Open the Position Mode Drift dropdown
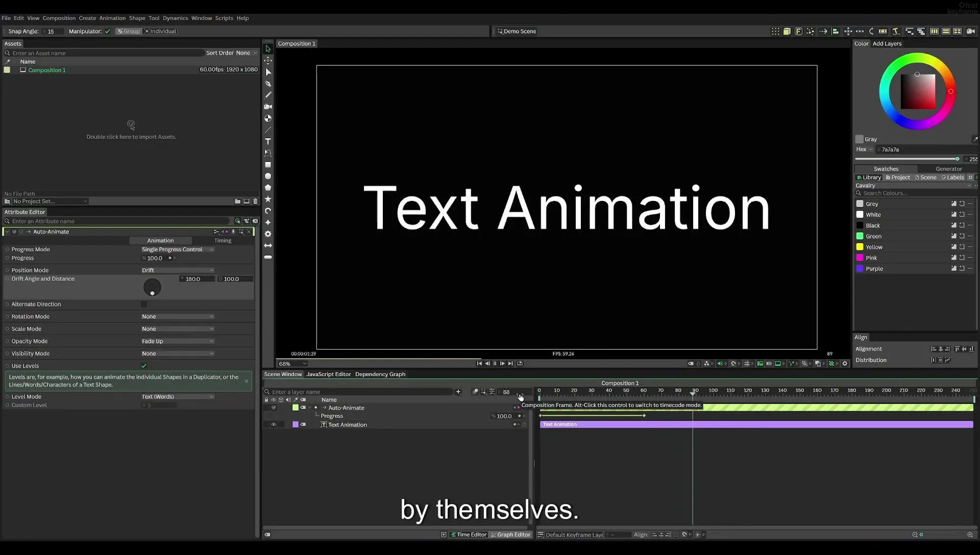 (178, 270)
